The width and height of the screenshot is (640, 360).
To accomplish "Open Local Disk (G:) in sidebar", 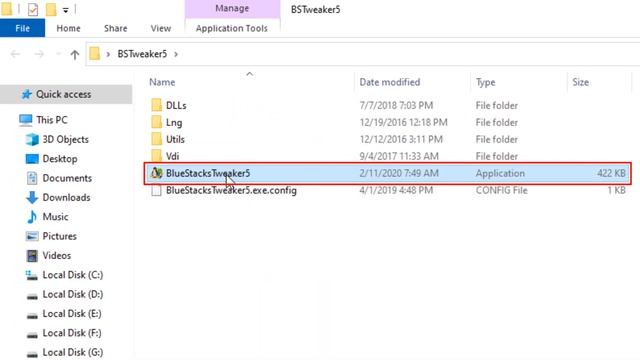I will pos(73,352).
